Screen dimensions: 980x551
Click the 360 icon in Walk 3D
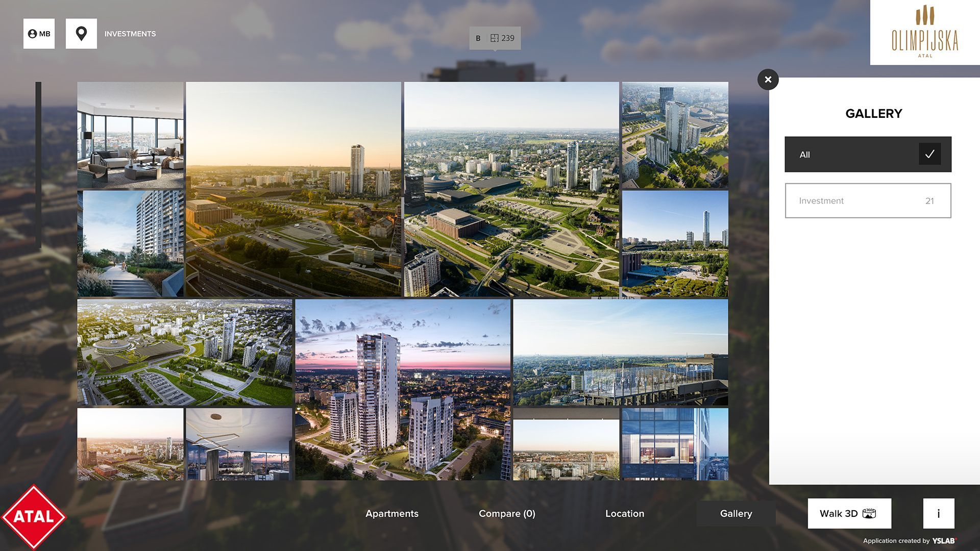(869, 513)
